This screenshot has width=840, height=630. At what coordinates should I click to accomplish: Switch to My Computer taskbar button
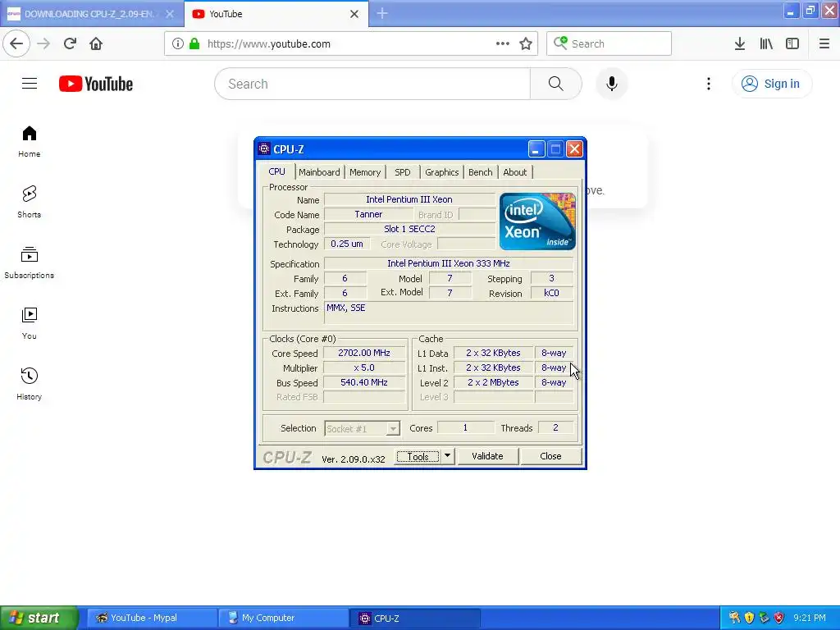pos(283,618)
